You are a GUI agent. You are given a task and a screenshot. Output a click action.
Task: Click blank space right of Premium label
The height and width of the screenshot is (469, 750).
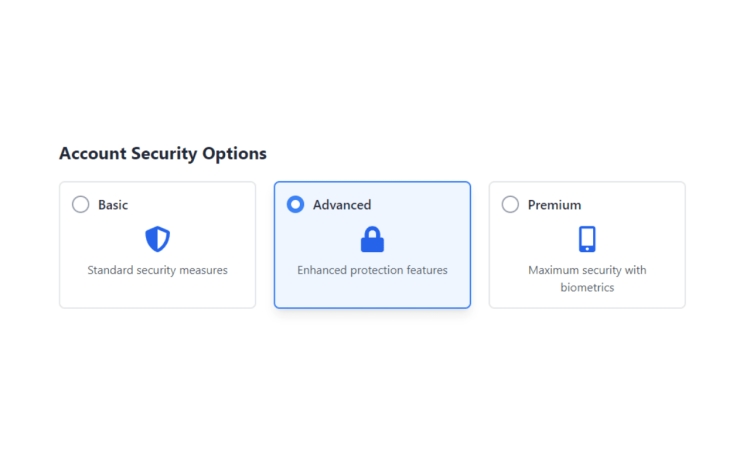[631, 205]
